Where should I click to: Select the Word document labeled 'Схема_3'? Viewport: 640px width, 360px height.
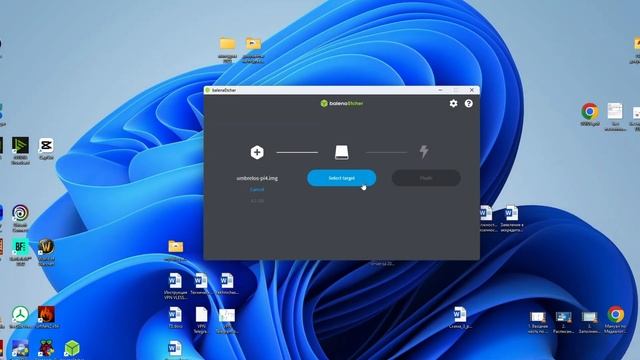(x=460, y=318)
